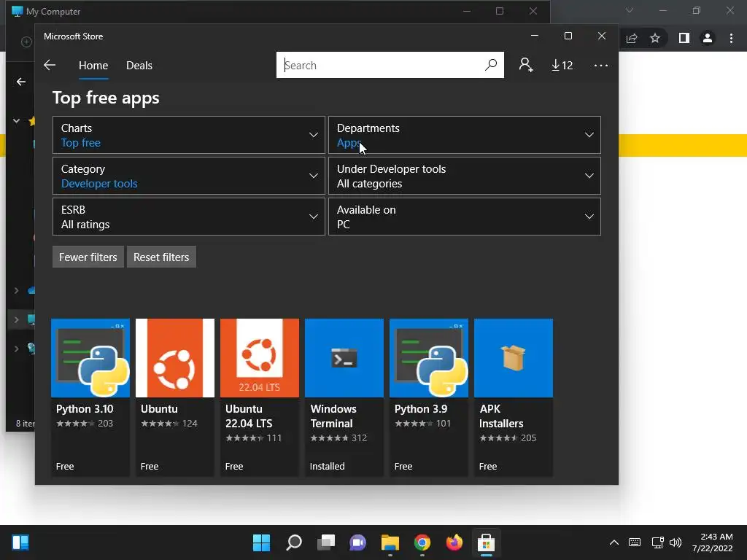Viewport: 747px width, 560px height.
Task: Open taskbar Search icon
Action: tap(294, 542)
